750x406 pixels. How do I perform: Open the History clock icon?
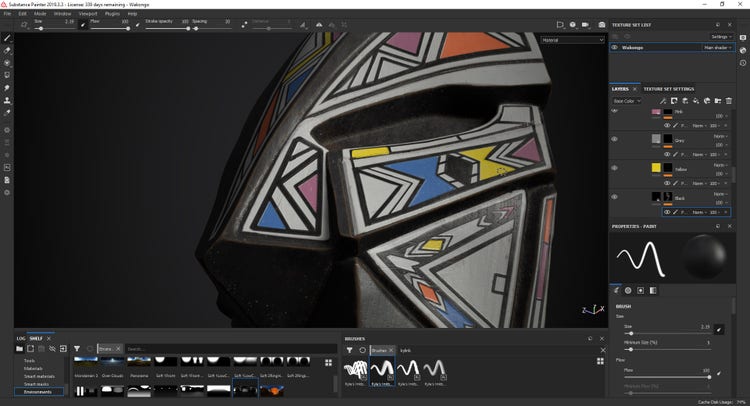coord(743,63)
